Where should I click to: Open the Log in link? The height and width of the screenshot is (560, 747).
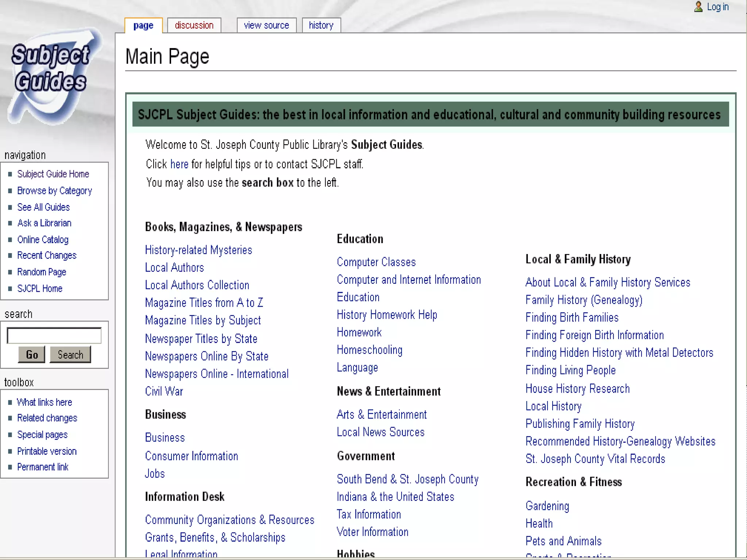tap(717, 7)
